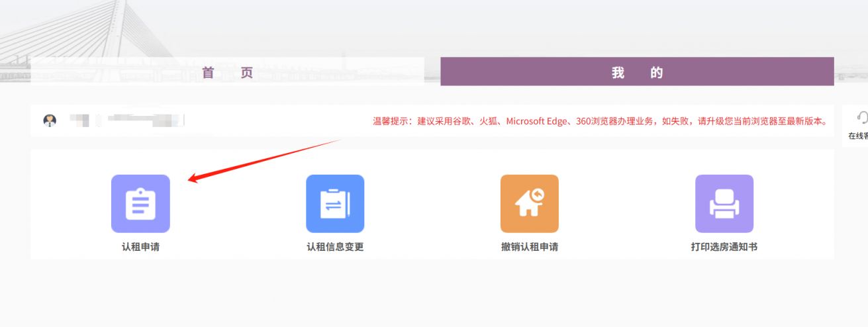The image size is (868, 327).
Task: Click the 认租信息变更 text label
Action: tap(335, 247)
